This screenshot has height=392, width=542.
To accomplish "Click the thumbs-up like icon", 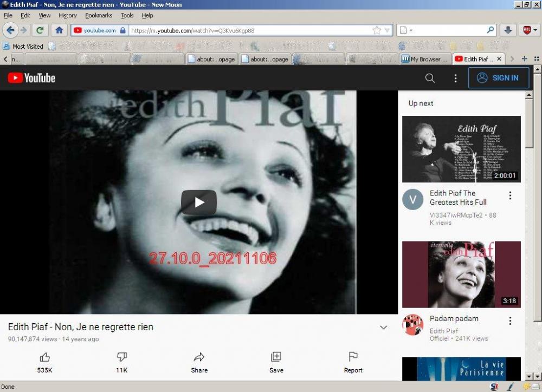I will [x=45, y=357].
